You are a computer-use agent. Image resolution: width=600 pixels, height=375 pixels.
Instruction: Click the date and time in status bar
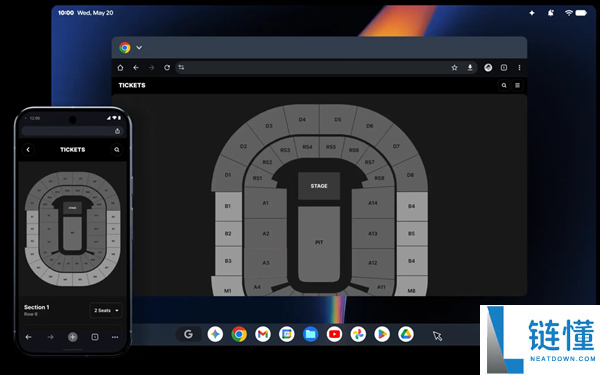[86, 13]
